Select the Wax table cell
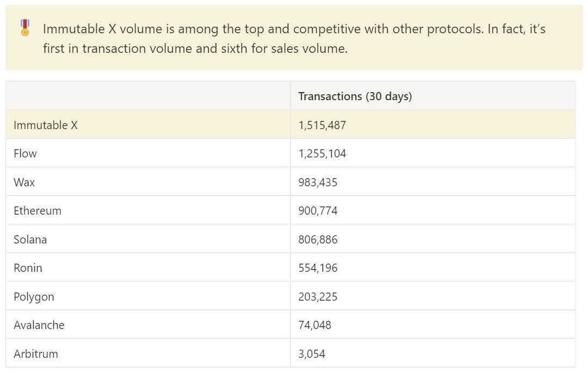The width and height of the screenshot is (588, 372). pyautogui.click(x=24, y=182)
